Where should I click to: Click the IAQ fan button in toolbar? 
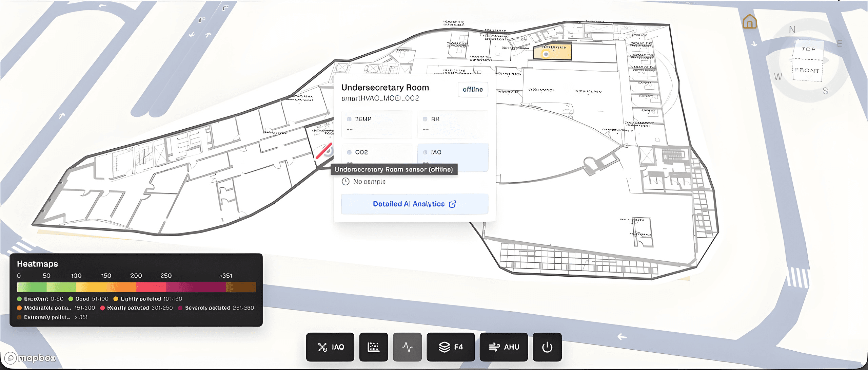[330, 347]
